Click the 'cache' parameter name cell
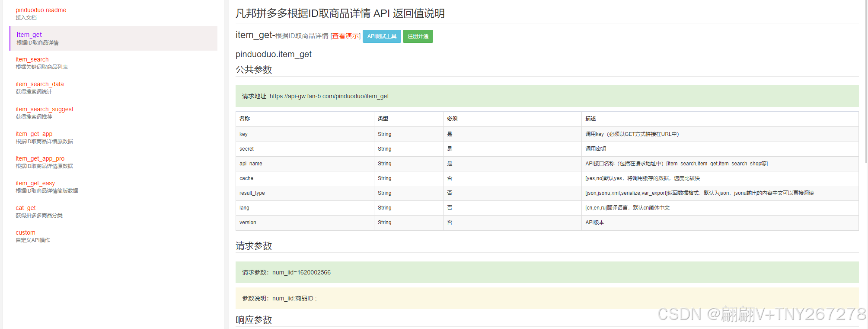This screenshot has width=868, height=329. point(305,178)
